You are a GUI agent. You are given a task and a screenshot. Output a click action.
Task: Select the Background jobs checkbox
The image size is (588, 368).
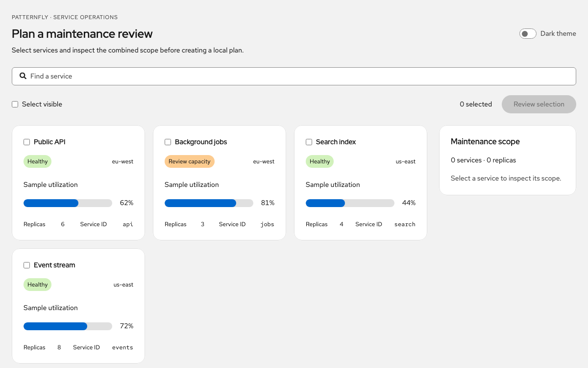(168, 142)
